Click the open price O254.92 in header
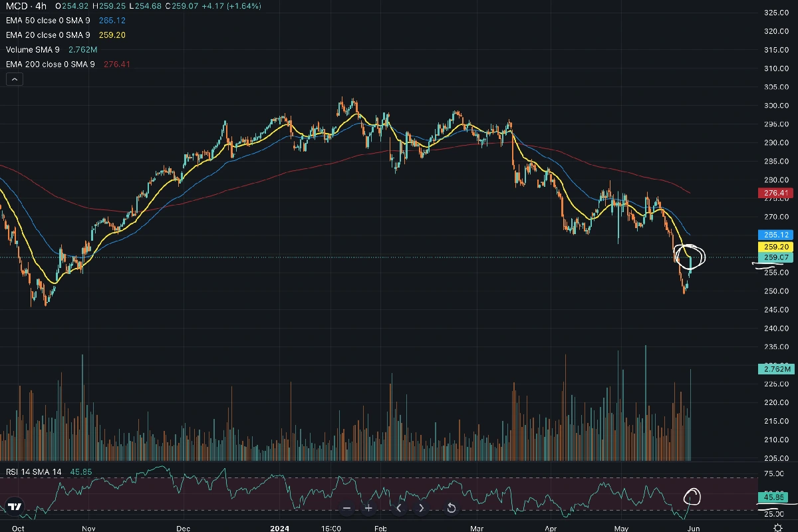This screenshot has width=798, height=532. click(x=72, y=6)
